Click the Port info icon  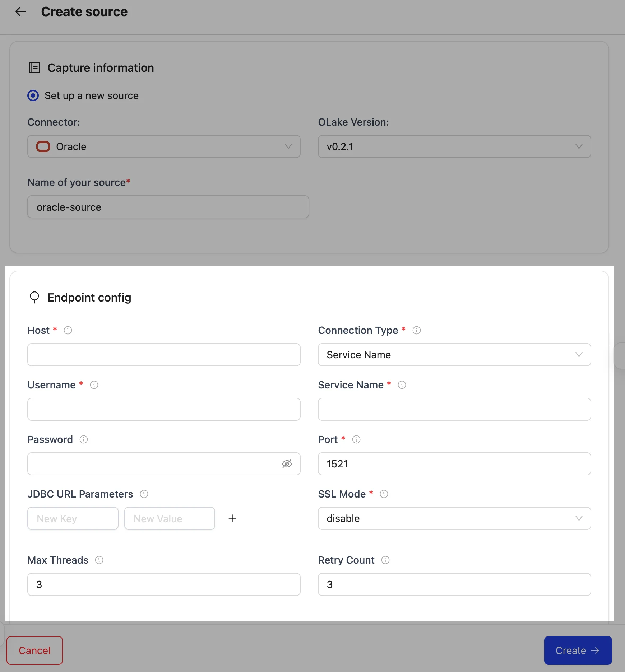(x=356, y=439)
